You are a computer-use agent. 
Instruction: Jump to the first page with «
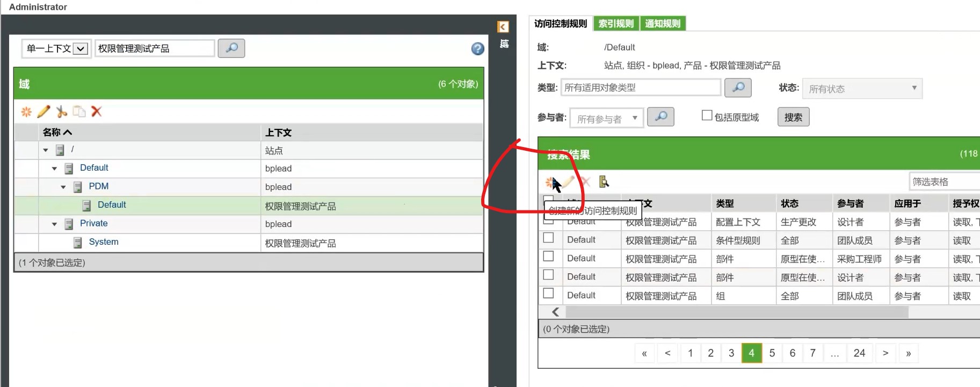coord(644,353)
